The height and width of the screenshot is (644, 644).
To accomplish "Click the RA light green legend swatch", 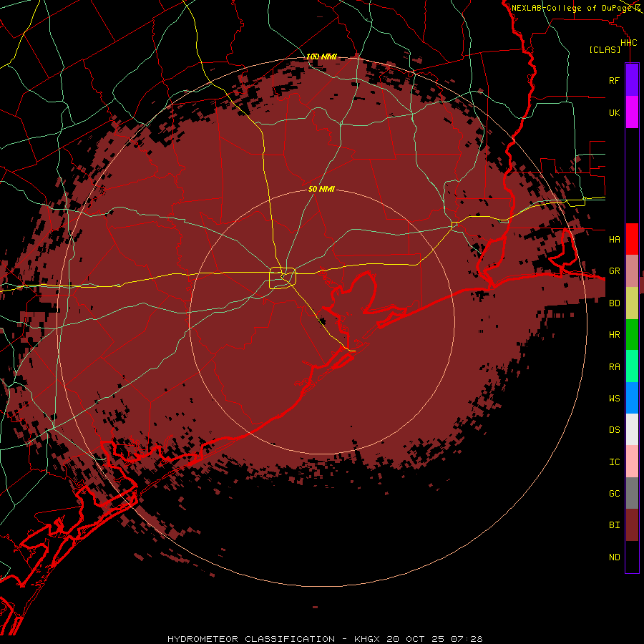I will pyautogui.click(x=632, y=366).
